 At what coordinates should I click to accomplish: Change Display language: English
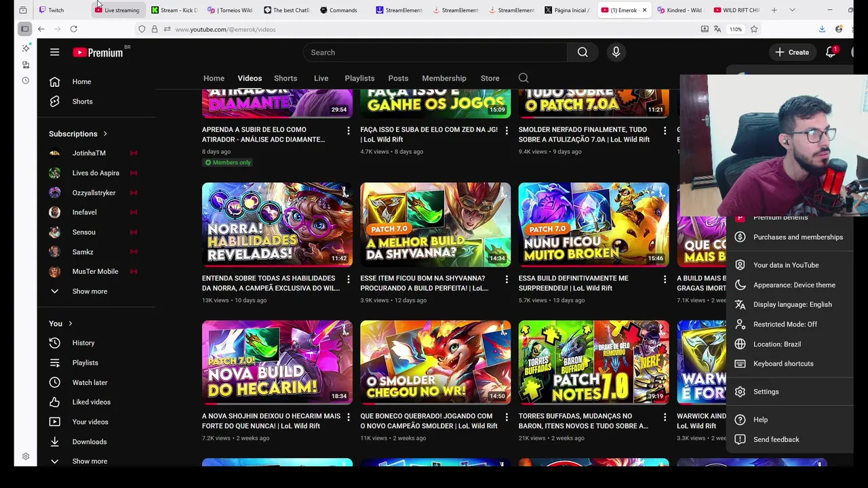click(x=789, y=304)
